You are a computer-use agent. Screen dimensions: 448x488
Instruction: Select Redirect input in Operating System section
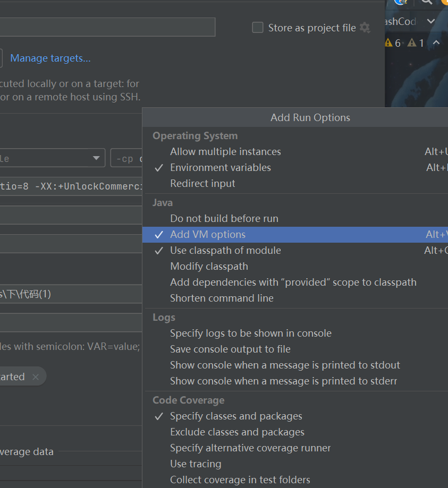(202, 183)
